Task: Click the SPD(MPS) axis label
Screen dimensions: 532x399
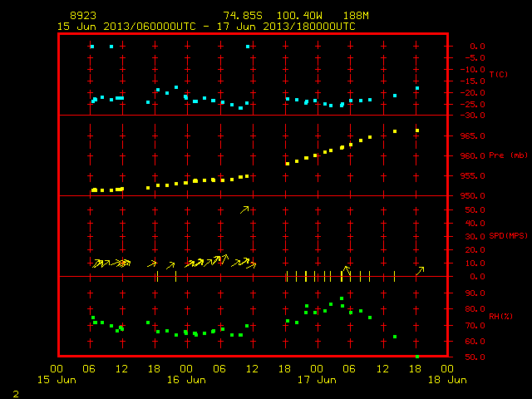Action: [508, 235]
